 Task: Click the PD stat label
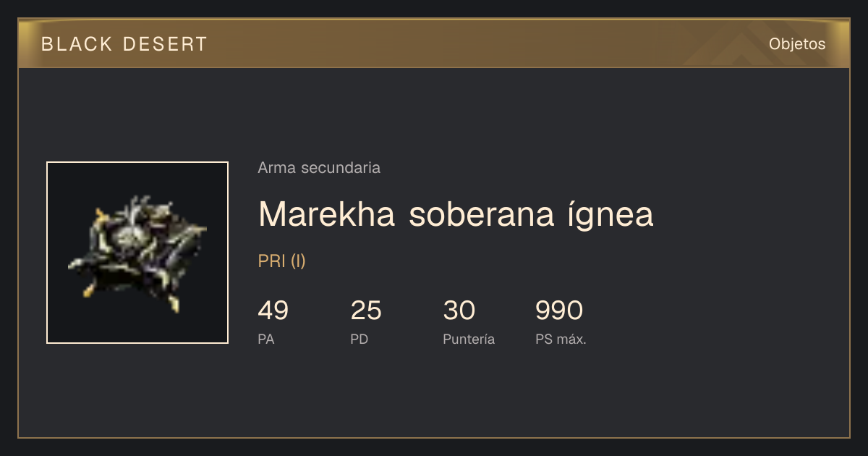[359, 339]
